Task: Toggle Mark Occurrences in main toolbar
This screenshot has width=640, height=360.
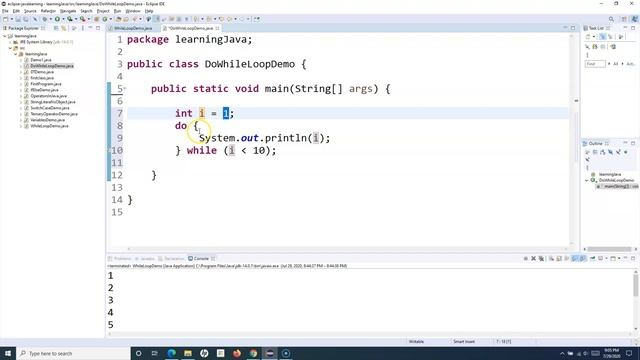Action: (157, 19)
